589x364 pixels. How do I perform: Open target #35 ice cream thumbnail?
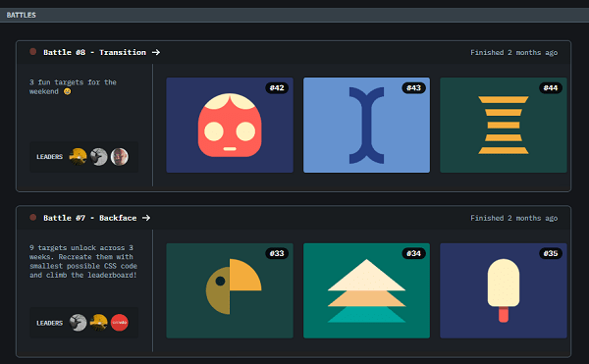pos(504,290)
